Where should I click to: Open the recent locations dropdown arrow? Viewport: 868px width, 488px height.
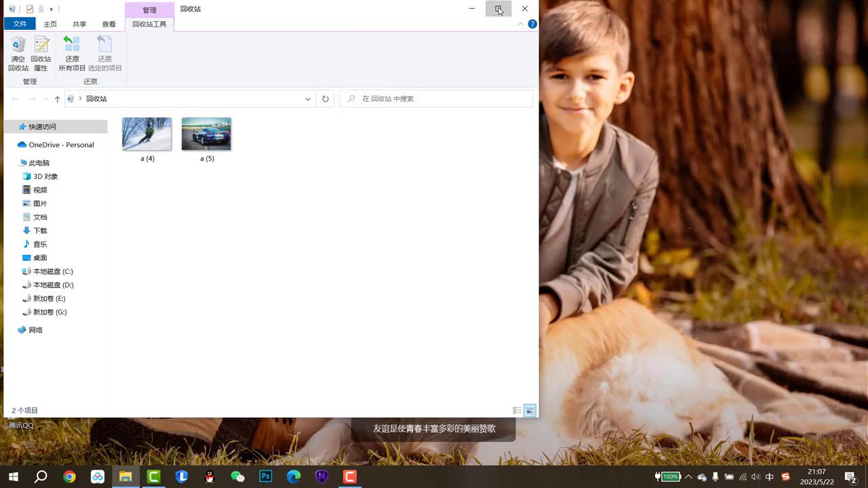pos(45,99)
